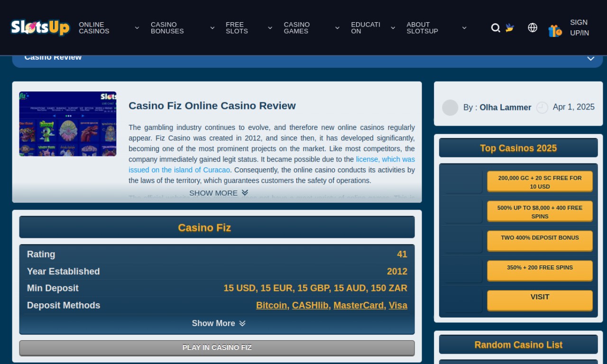Select the Casino Fiz Online Casino Review heading
The height and width of the screenshot is (364, 607).
(212, 106)
